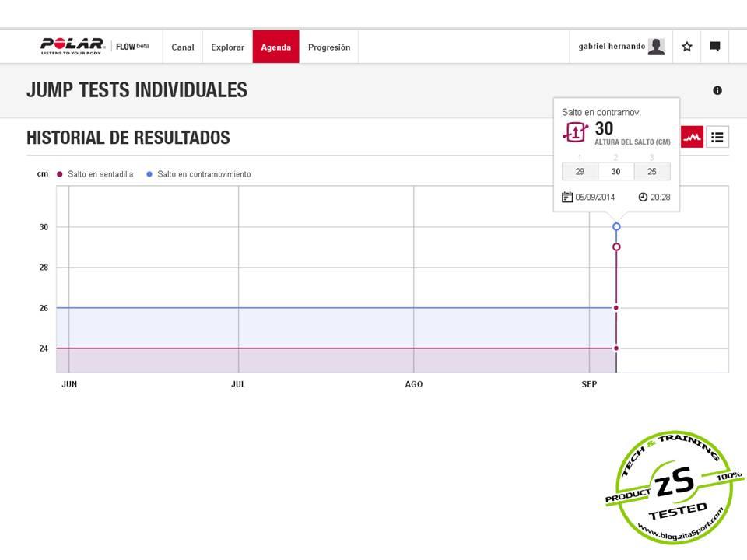This screenshot has width=747, height=560.
Task: Select jump attempt value 25 in tooltip
Action: pos(651,172)
